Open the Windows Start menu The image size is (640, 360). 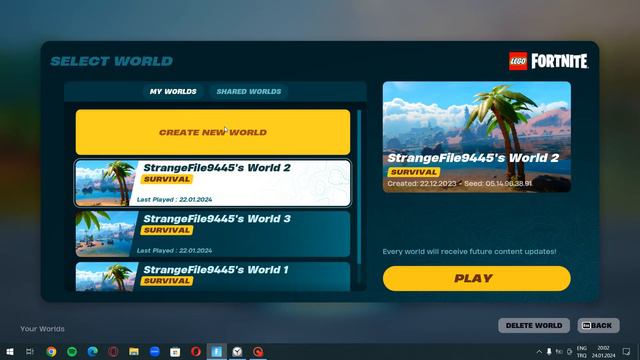[x=10, y=351]
